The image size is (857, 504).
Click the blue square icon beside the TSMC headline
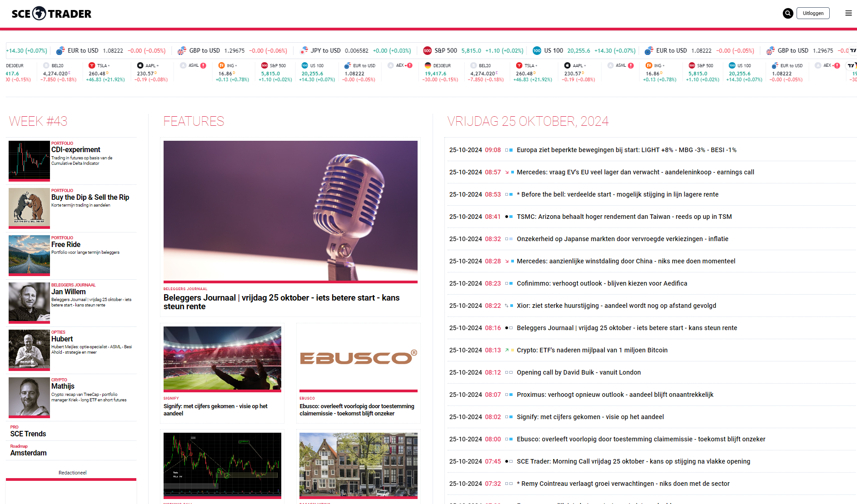coord(511,217)
